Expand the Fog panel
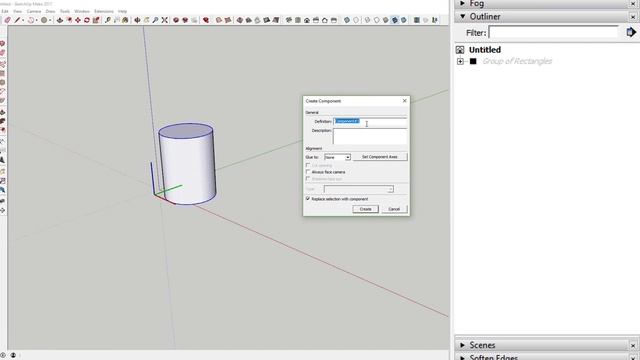 pos(462,3)
